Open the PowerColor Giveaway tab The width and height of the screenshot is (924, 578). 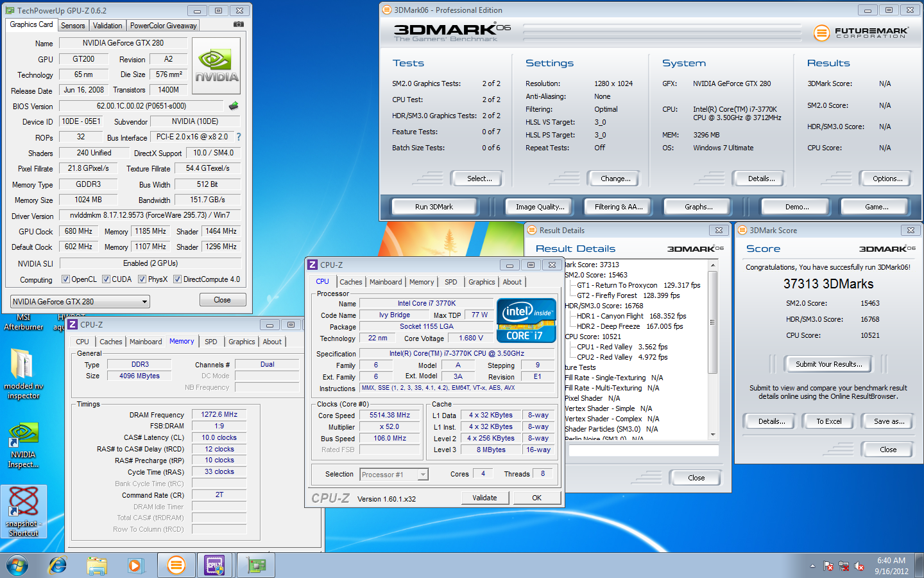(x=163, y=26)
